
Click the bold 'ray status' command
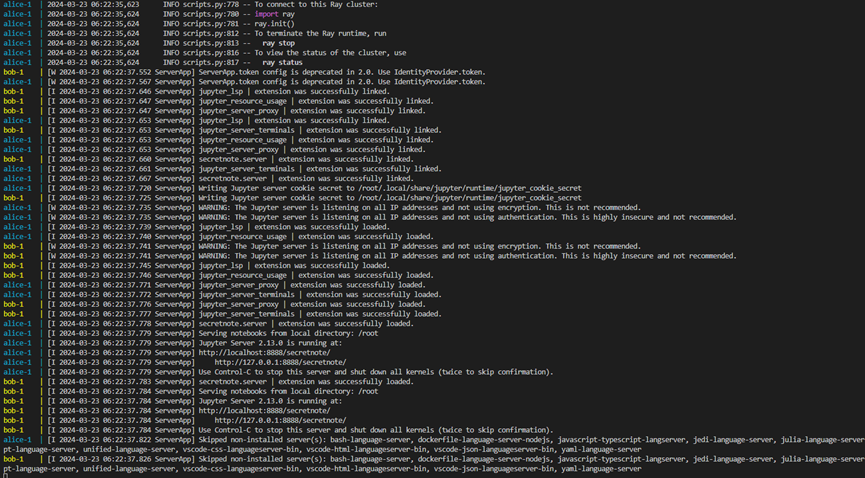(282, 62)
